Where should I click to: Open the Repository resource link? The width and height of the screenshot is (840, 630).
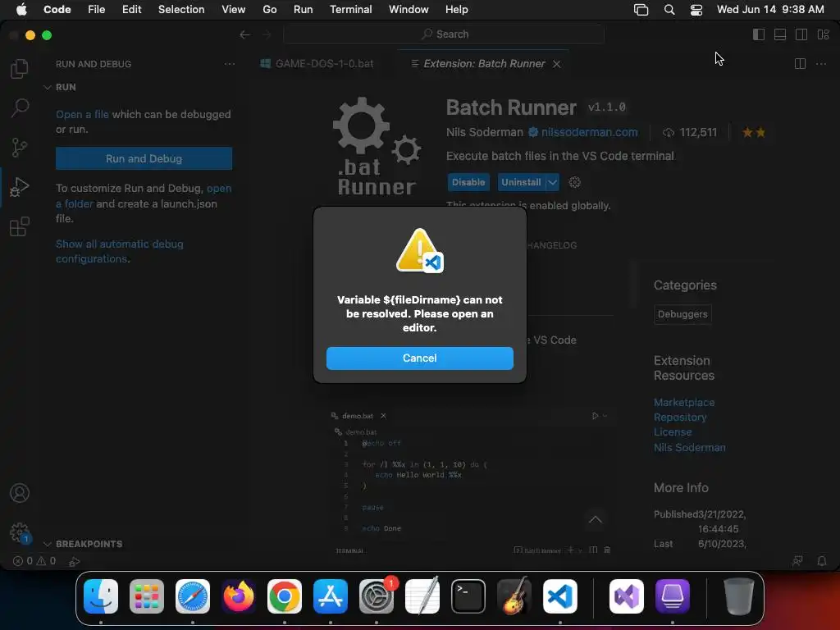[x=680, y=418]
